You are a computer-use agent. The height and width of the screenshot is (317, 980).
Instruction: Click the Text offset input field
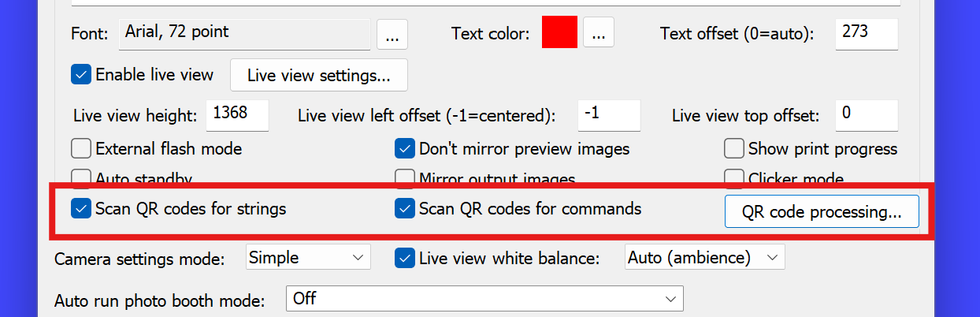pos(867,34)
